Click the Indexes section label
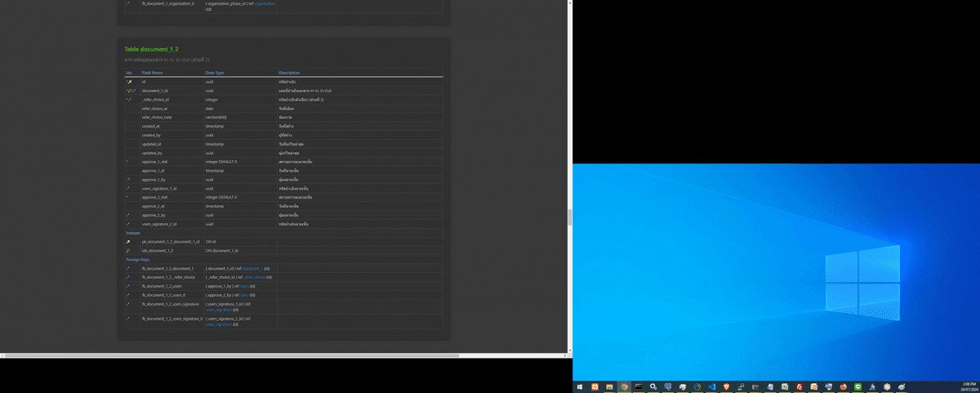980x393 pixels. 132,233
